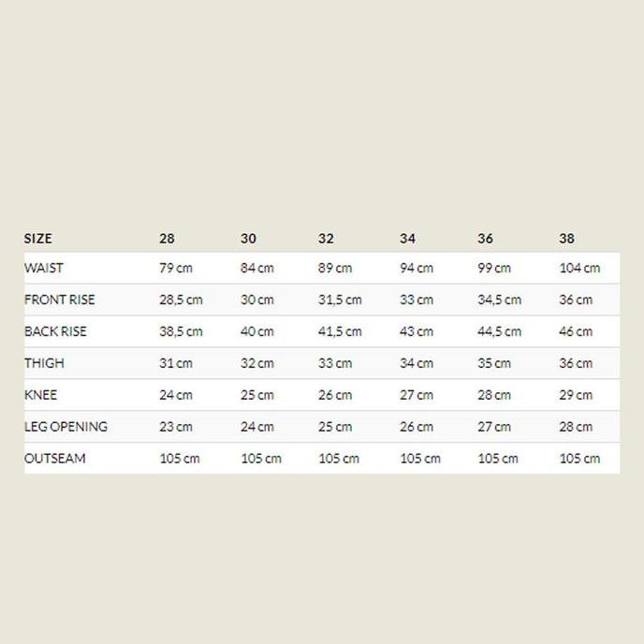Image resolution: width=644 pixels, height=644 pixels.
Task: Select the outseam value for size 28
Action: [180, 459]
